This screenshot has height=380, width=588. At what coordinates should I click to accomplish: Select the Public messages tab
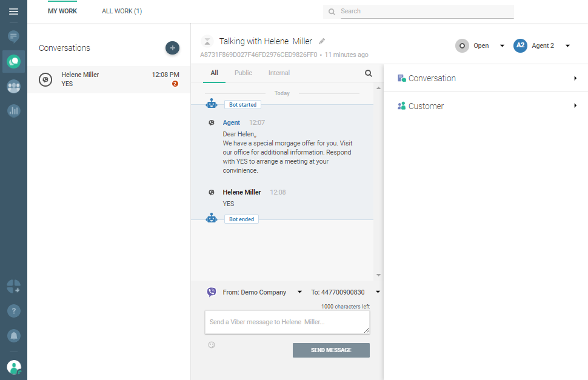pyautogui.click(x=243, y=73)
